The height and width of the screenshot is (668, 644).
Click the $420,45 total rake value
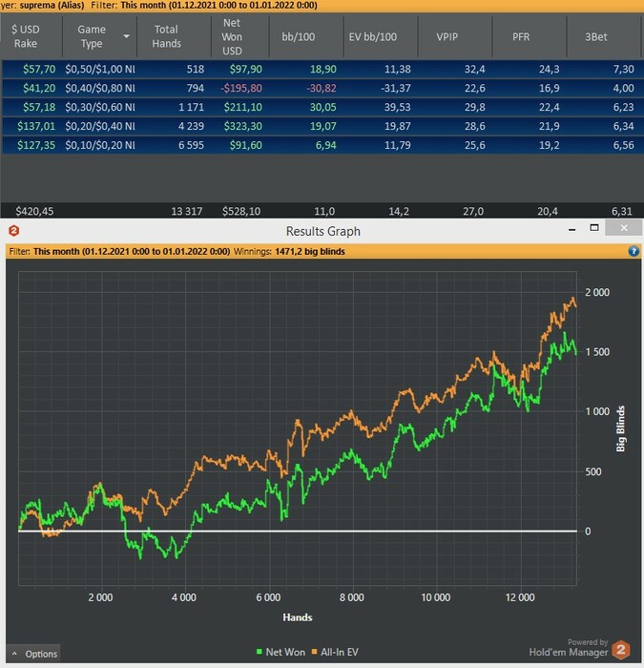[34, 211]
